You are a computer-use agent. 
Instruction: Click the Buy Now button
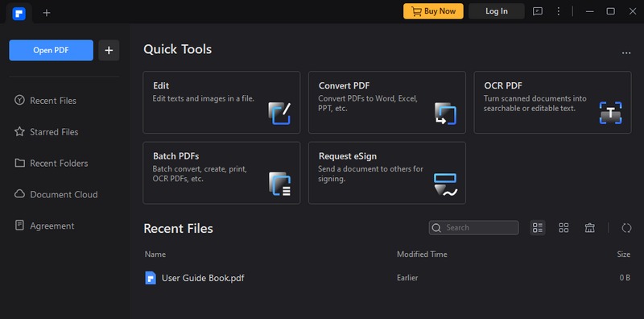click(433, 11)
